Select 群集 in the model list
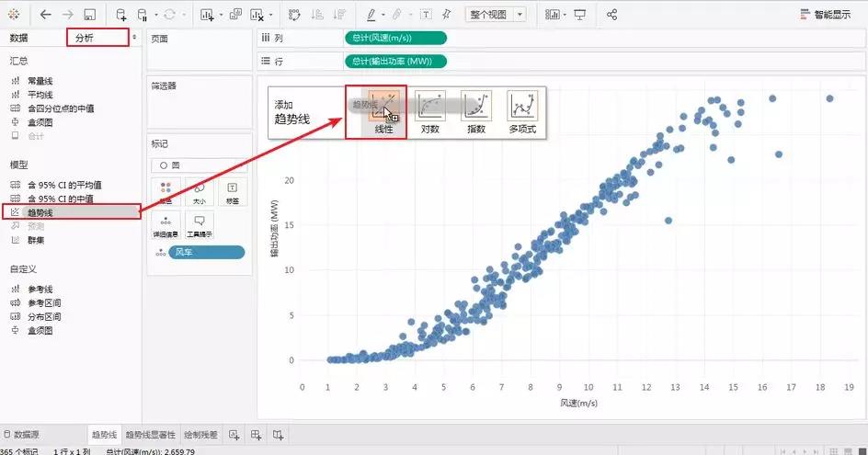Screen dimensions: 868x455 tap(36, 240)
